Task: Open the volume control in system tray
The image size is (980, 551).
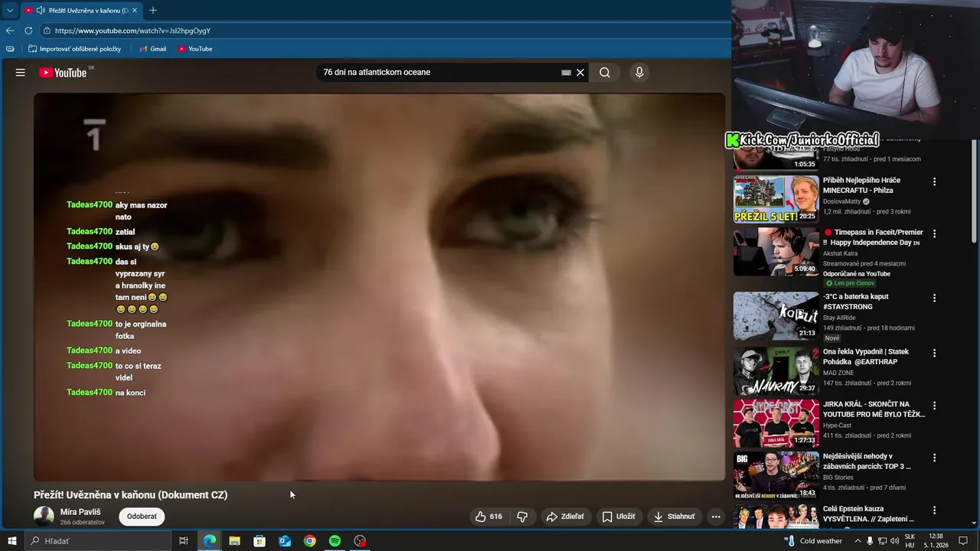Action: tap(894, 541)
